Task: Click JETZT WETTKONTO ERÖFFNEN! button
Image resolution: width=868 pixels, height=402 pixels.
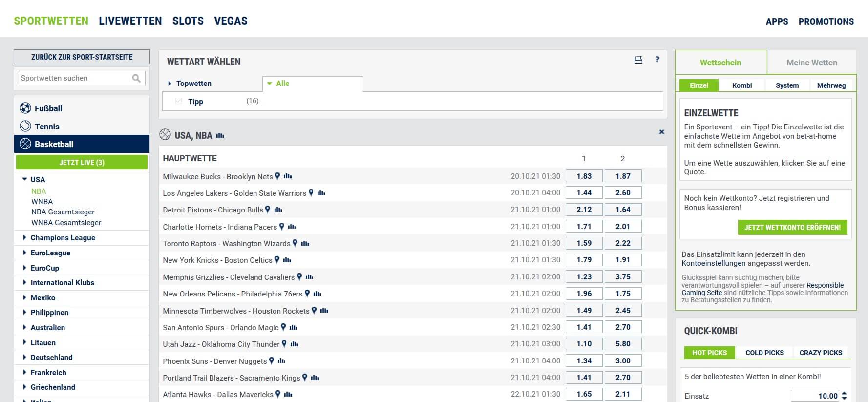Action: coord(793,228)
